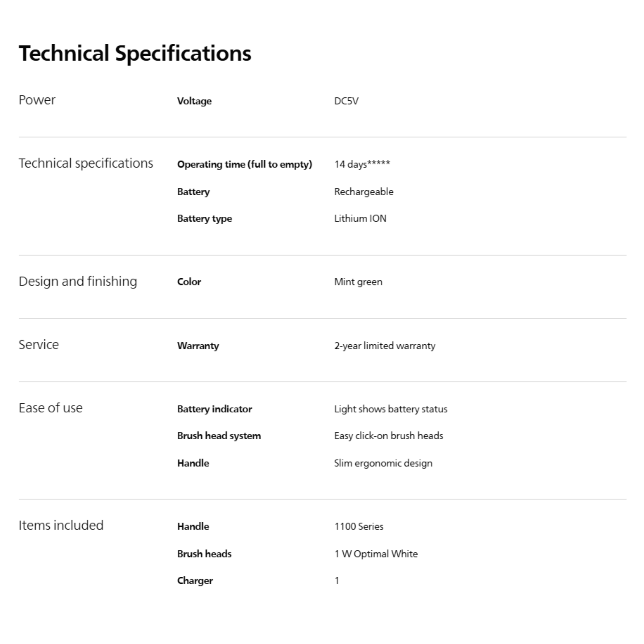The height and width of the screenshot is (644, 644).
Task: Click the 14 days footnote value
Action: [x=362, y=164]
